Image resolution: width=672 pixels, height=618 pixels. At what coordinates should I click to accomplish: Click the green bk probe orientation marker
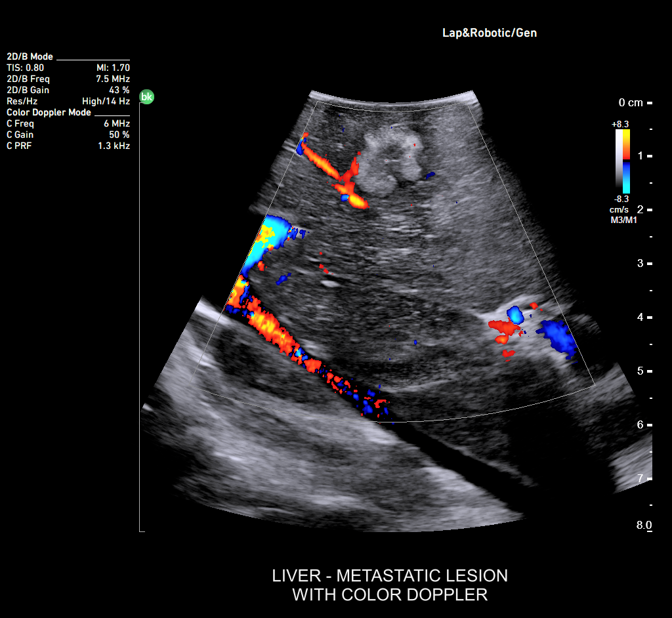[x=147, y=97]
